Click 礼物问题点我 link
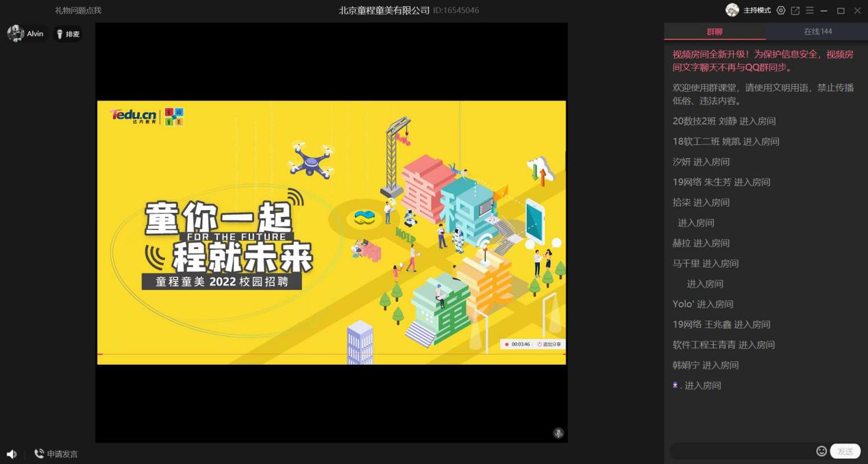Screen dimensions: 868x464 78,10
